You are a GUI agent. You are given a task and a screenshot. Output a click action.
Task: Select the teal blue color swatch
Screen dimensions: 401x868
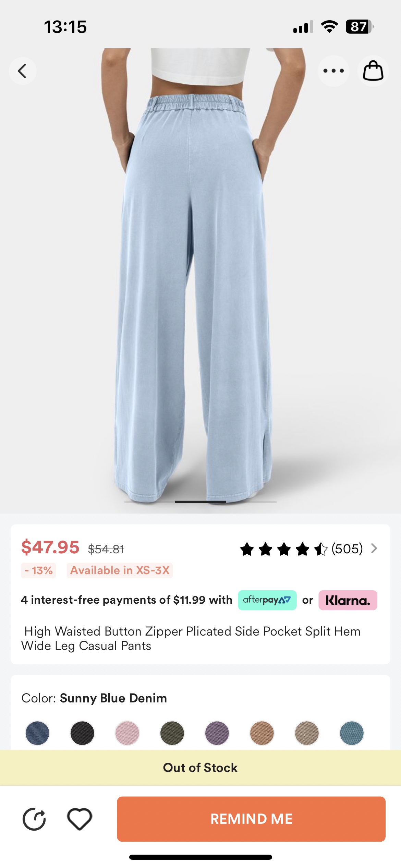click(352, 733)
